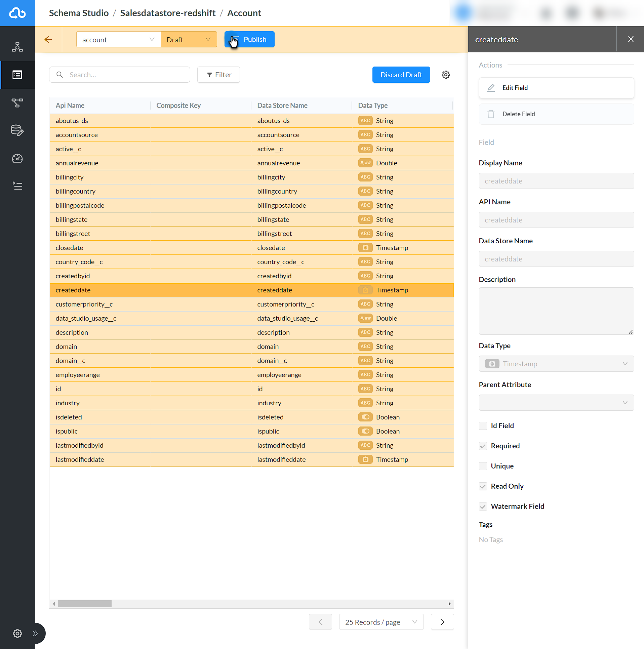Click the Double icon for data_studio_usage__c
644x649 pixels.
tap(365, 318)
